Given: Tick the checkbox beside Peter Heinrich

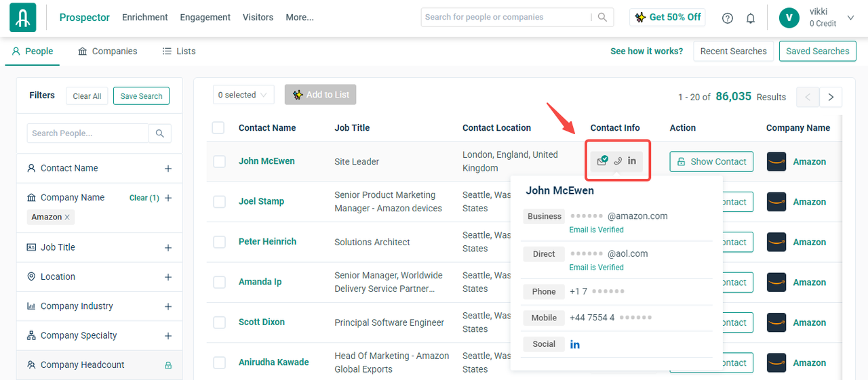Looking at the screenshot, I should click(219, 242).
